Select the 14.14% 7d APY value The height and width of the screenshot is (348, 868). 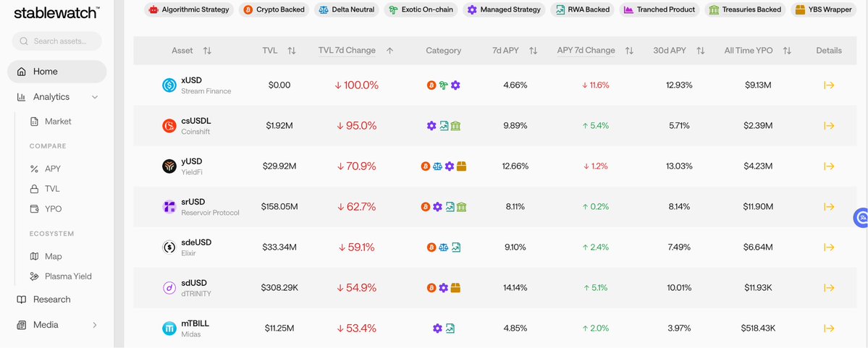pyautogui.click(x=515, y=288)
